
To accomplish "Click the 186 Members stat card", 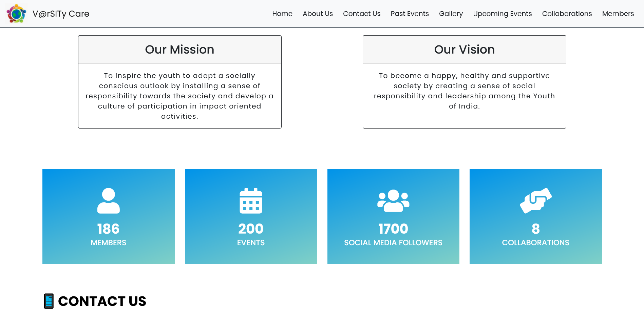I will tap(109, 217).
